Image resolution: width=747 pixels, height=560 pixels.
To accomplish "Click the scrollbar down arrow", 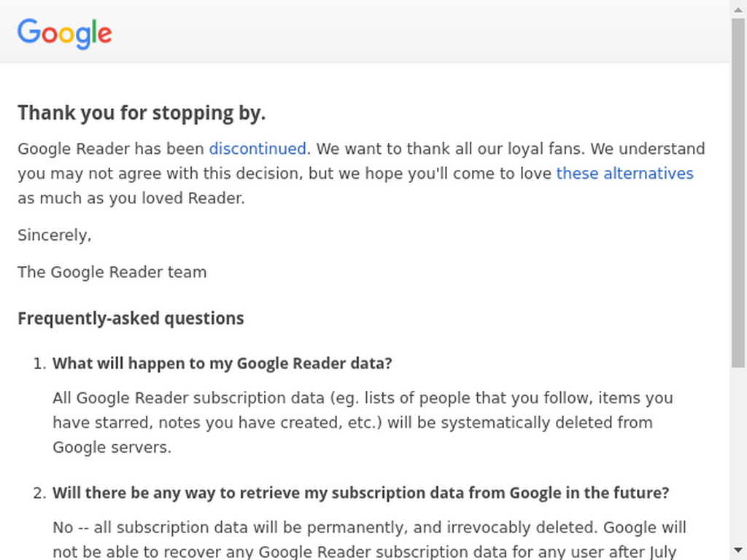I will pos(738,551).
